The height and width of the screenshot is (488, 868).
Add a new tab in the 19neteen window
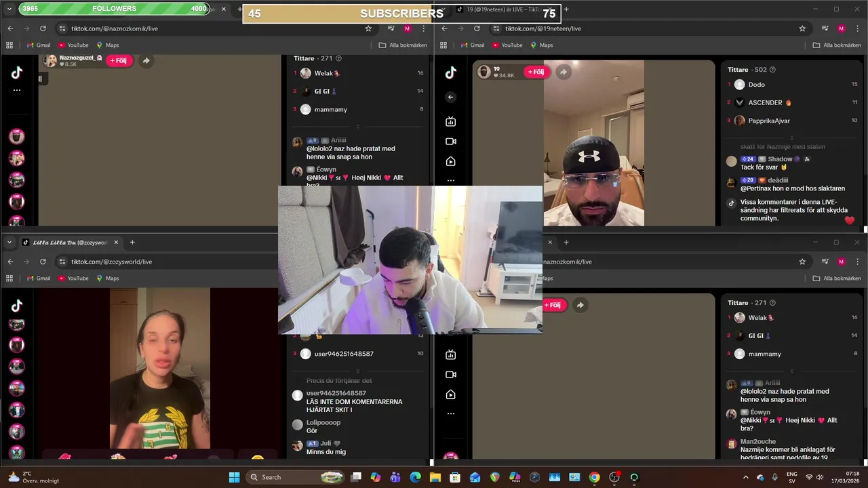click(566, 9)
